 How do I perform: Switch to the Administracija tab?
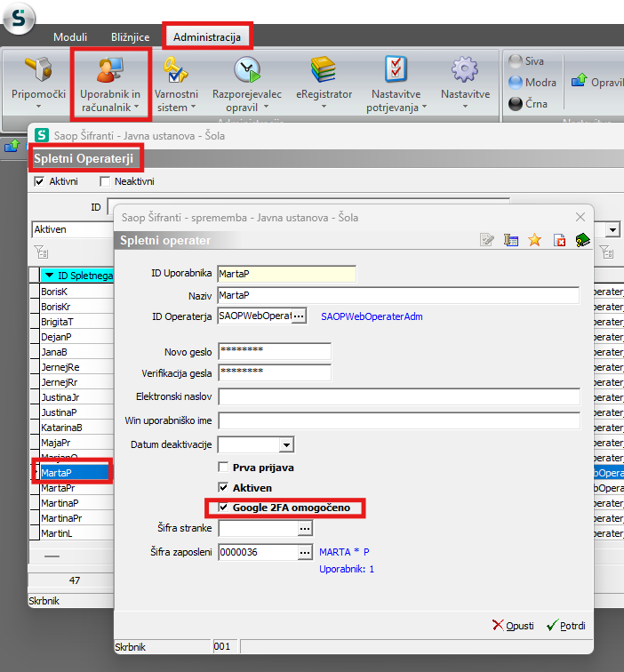coord(207,37)
